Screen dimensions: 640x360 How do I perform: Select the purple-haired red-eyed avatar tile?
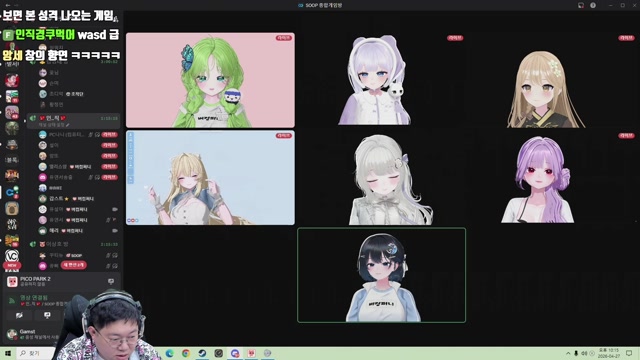click(553, 178)
